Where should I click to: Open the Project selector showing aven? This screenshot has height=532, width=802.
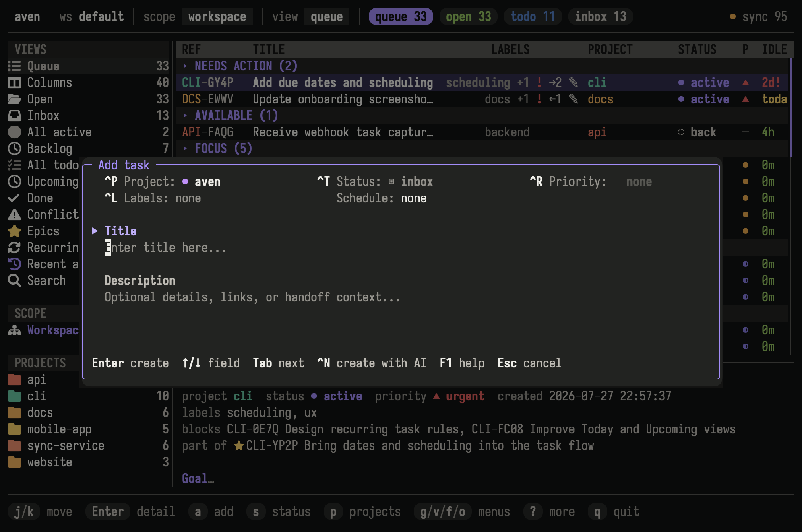click(162, 181)
